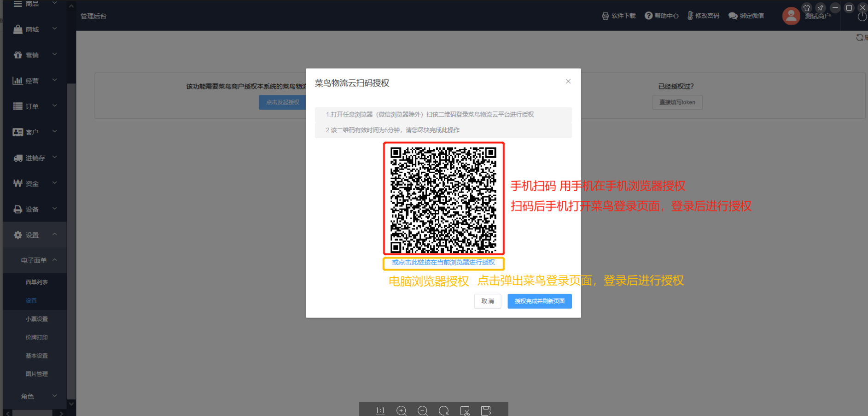The height and width of the screenshot is (416, 868).
Task: Click the 直接填写token button
Action: coord(677,102)
